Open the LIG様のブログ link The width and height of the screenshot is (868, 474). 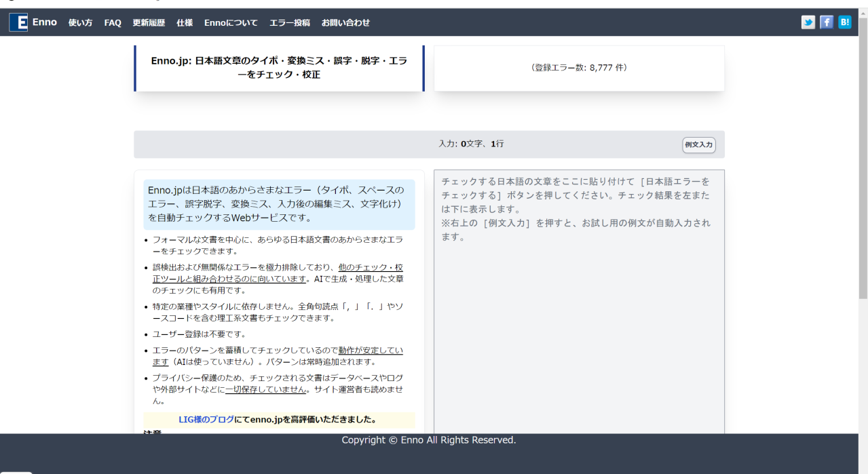[206, 420]
